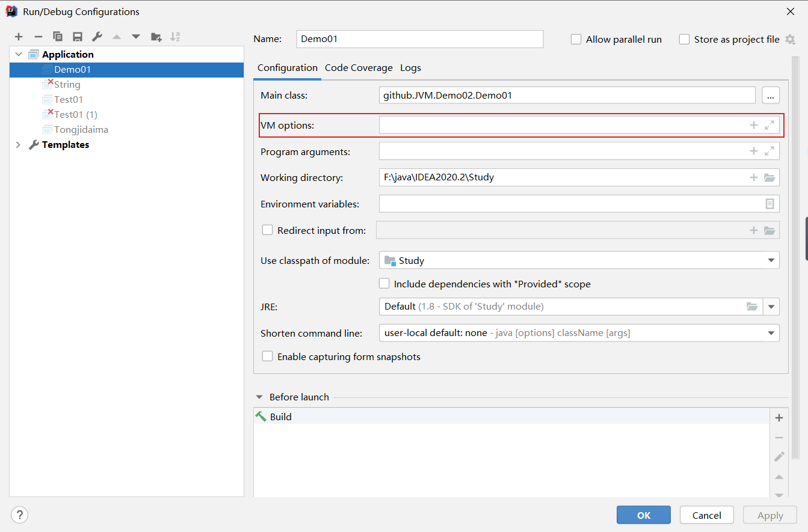Expand the VM options field editor
The image size is (808, 532).
(x=769, y=125)
